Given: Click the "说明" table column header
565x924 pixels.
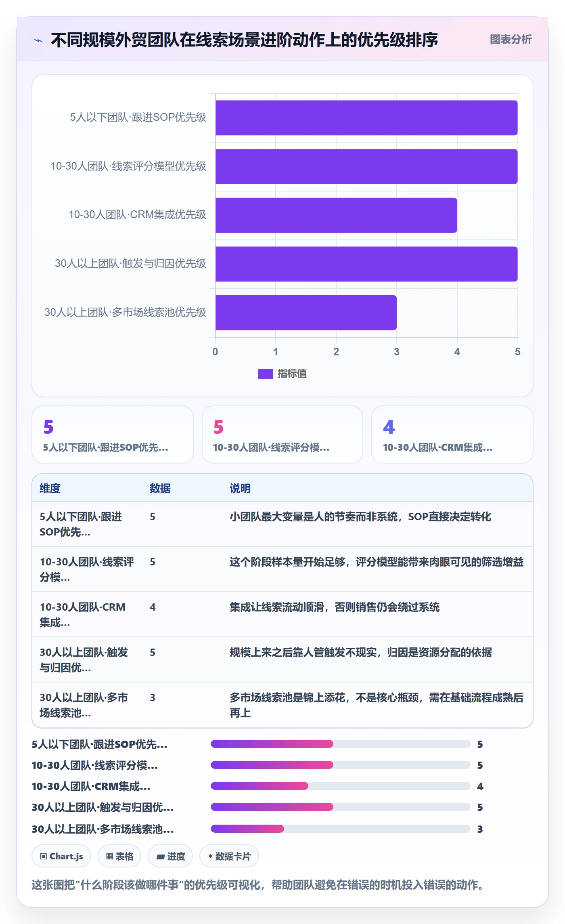Looking at the screenshot, I should [240, 488].
